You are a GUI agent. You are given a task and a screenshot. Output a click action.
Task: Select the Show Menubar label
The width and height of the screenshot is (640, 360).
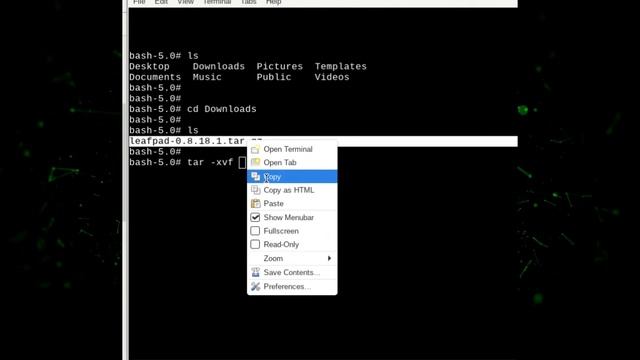coord(289,218)
